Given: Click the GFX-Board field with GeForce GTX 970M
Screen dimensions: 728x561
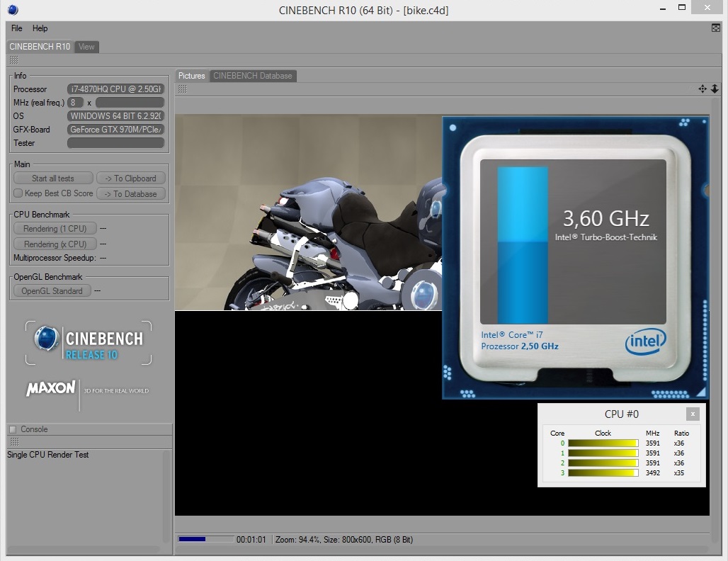Looking at the screenshot, I should point(115,130).
